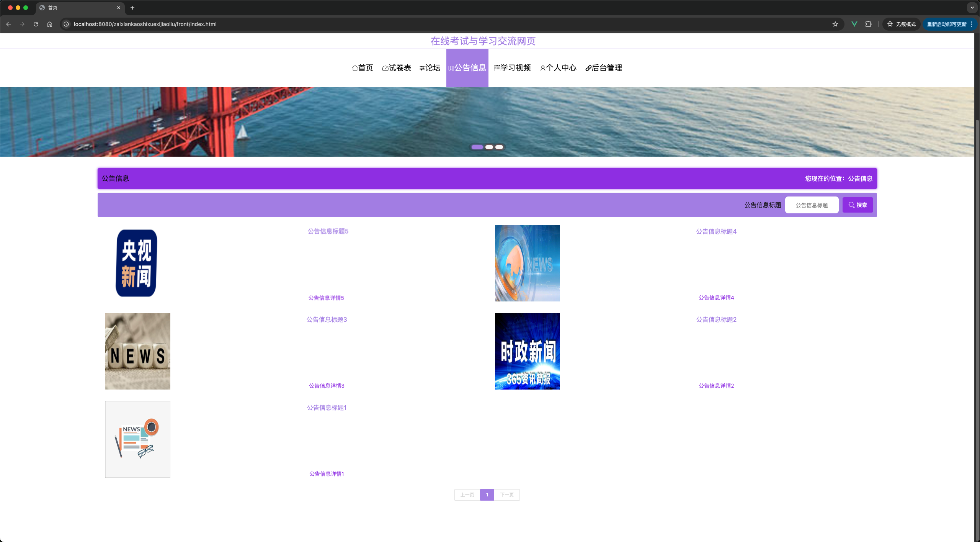
Task: Select first carousel indicator dot
Action: pos(477,147)
